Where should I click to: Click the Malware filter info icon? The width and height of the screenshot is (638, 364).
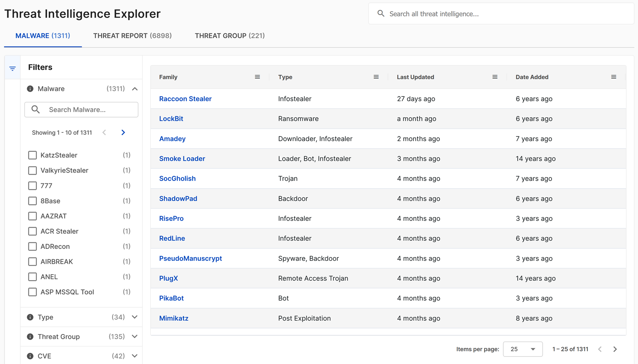(x=30, y=89)
